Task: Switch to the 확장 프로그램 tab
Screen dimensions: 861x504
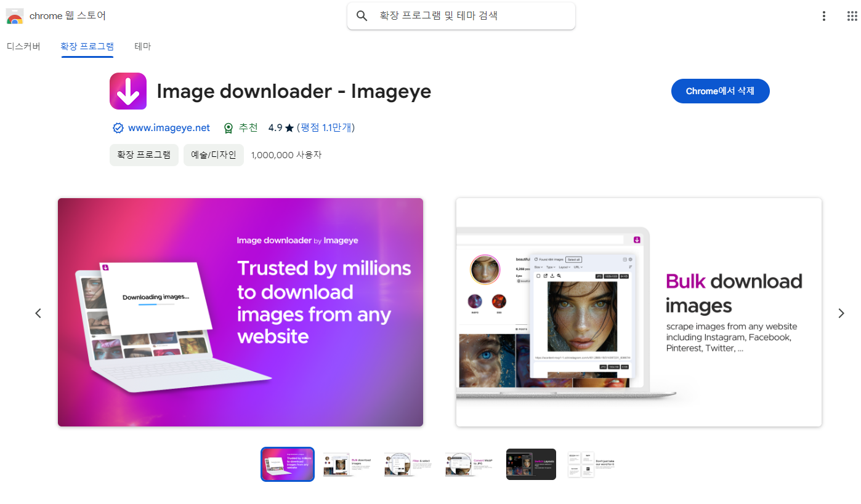Action: click(87, 46)
